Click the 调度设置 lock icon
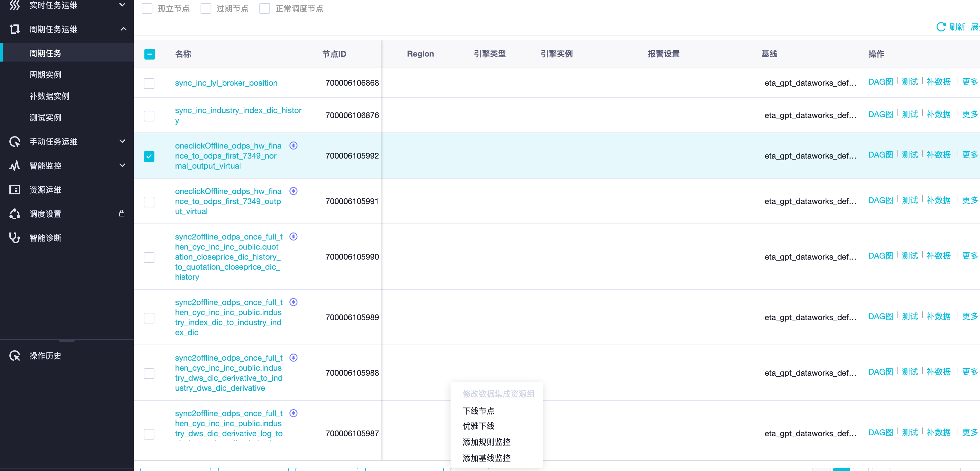 click(122, 213)
